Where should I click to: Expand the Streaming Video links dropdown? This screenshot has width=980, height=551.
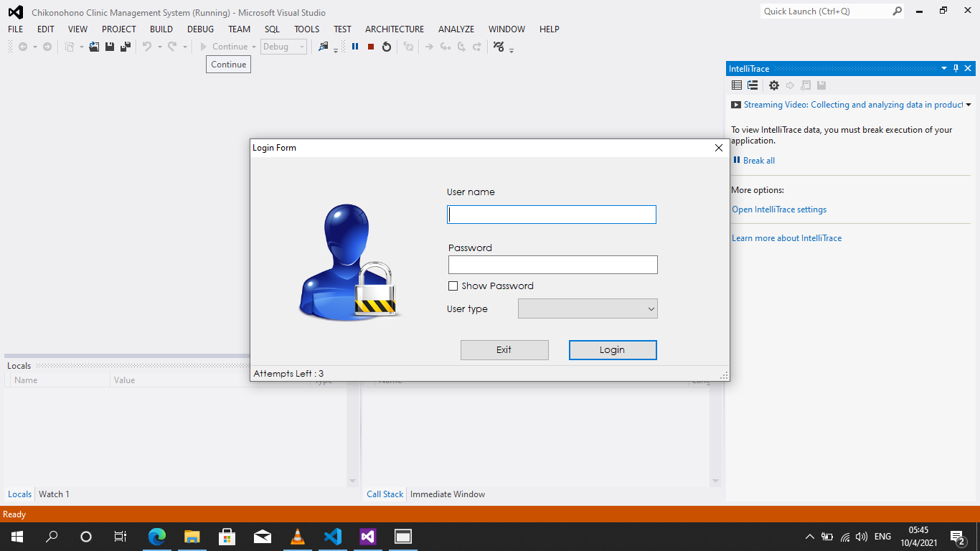point(969,105)
